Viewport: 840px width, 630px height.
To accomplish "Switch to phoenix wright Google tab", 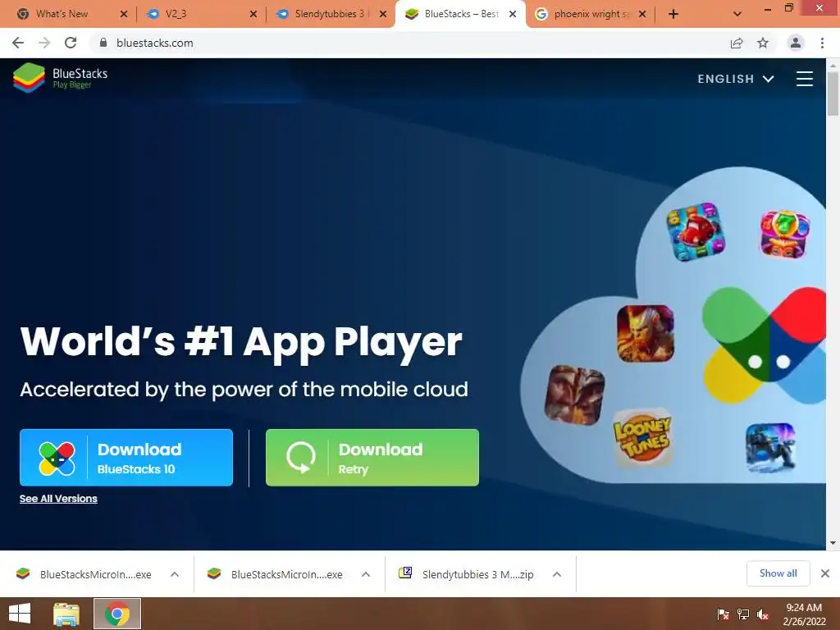I will 589,14.
